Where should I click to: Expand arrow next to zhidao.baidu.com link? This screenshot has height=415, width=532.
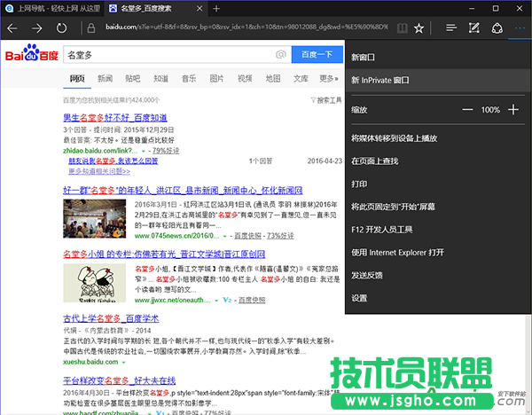coord(144,152)
